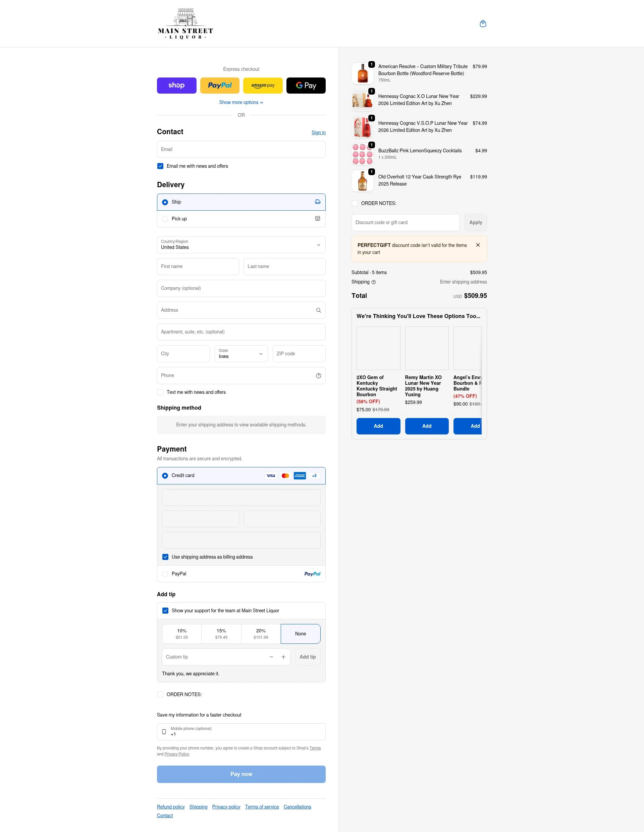Viewport: 644px width, 832px height.
Task: Open the Country/Region dropdown
Action: [241, 245]
